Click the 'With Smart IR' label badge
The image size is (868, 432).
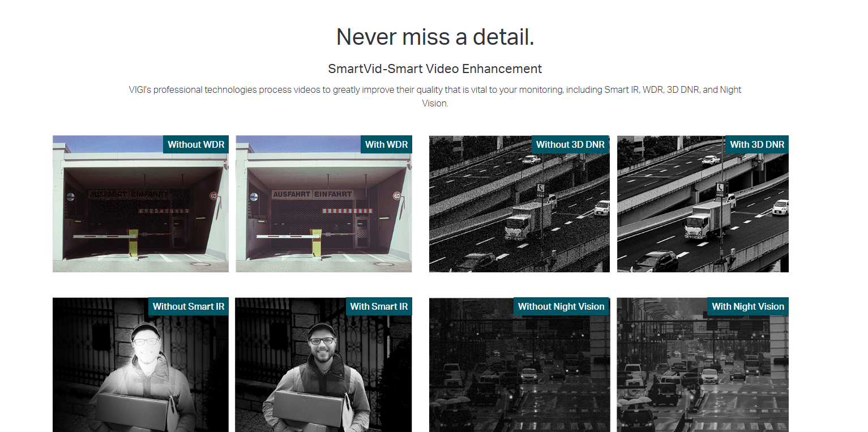pyautogui.click(x=379, y=306)
